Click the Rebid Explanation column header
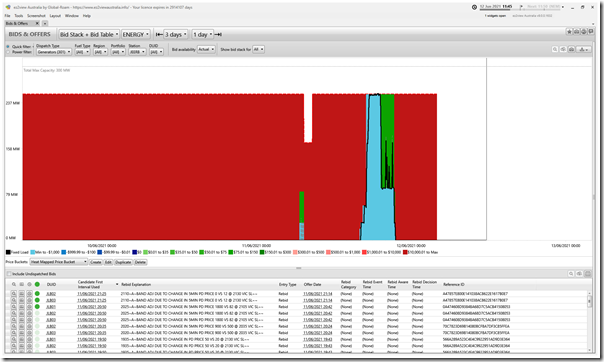Viewport: 604px width, 362px height. (x=136, y=284)
